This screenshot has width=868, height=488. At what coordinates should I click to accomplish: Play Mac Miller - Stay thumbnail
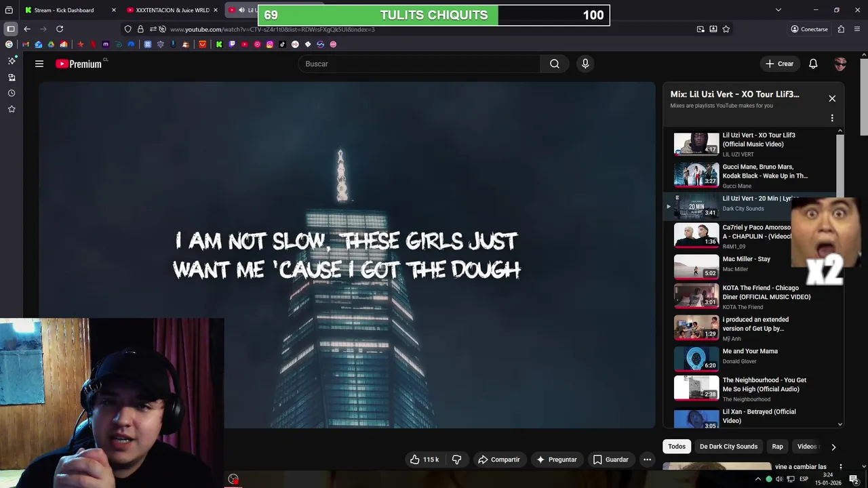pyautogui.click(x=696, y=266)
